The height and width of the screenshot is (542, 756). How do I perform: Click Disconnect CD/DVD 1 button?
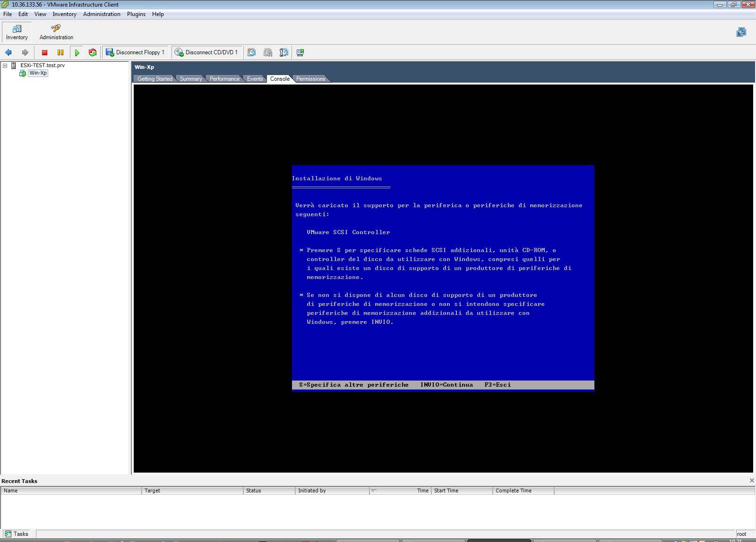pyautogui.click(x=206, y=52)
